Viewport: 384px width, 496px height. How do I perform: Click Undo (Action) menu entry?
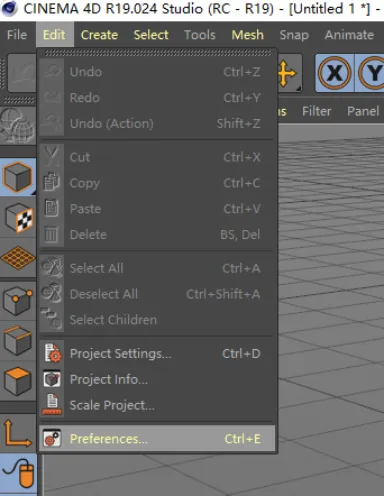[157, 123]
